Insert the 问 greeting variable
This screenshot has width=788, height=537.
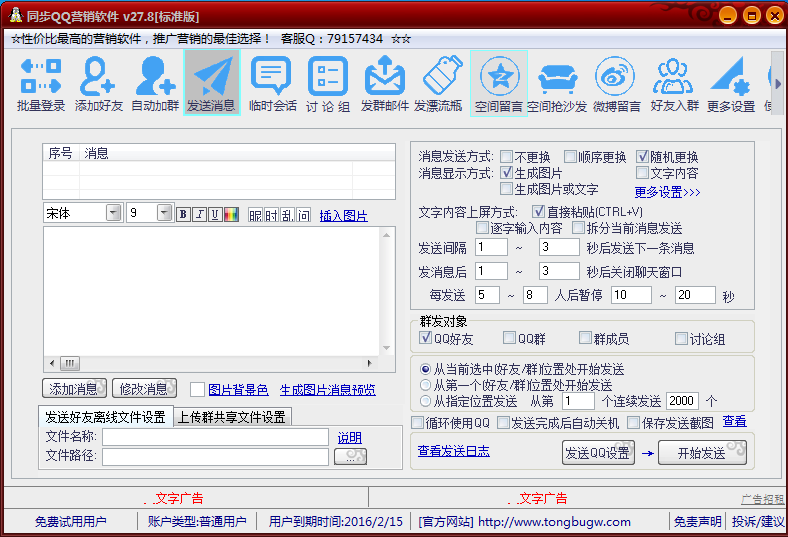(304, 215)
